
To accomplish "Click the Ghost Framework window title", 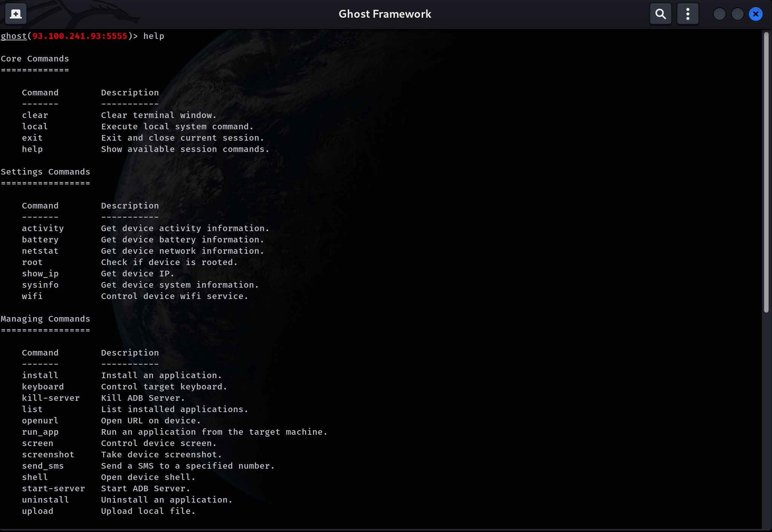I will pos(385,14).
